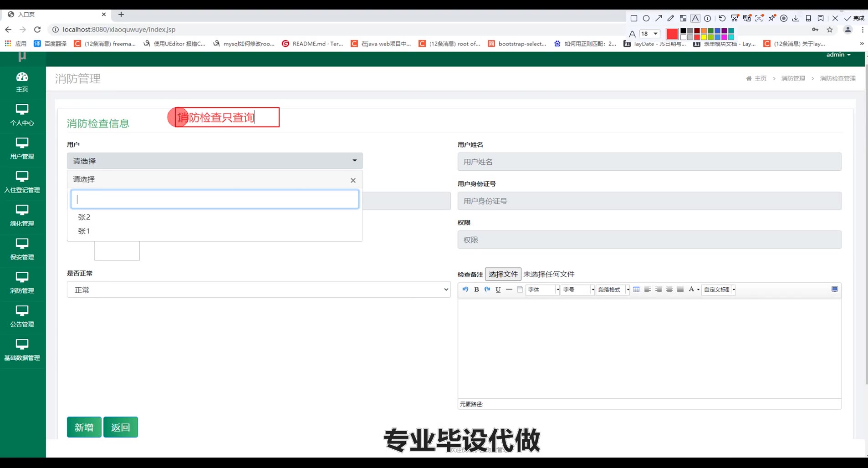The image size is (868, 468).
Task: Click 完成 to finish the screenshot
Action: pos(854,18)
